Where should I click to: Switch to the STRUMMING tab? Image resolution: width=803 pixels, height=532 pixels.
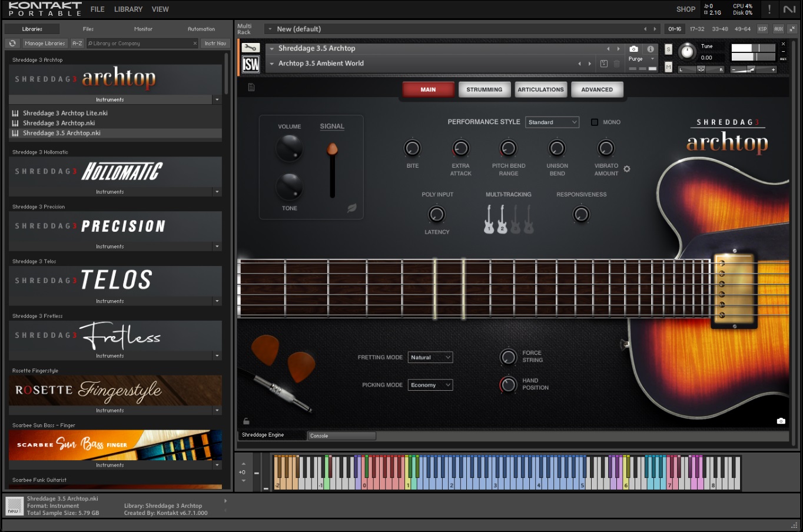click(485, 89)
